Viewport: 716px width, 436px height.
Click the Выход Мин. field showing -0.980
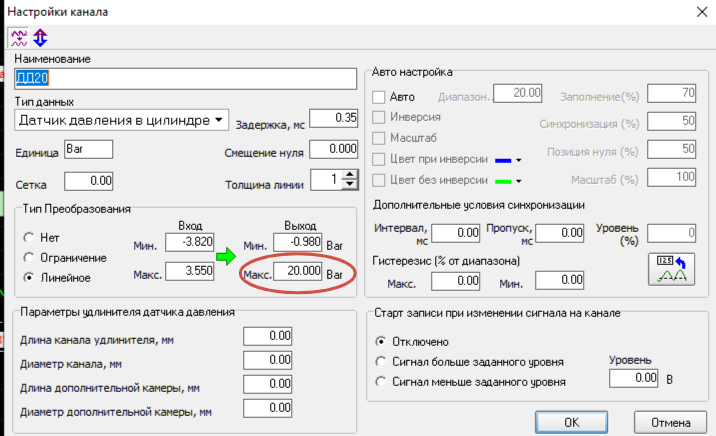297,242
